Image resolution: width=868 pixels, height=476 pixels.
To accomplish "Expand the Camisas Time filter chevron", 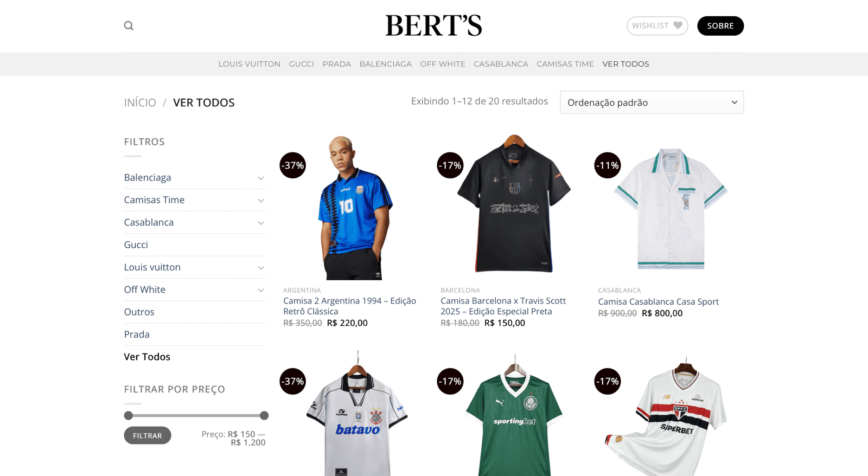I will tap(261, 201).
